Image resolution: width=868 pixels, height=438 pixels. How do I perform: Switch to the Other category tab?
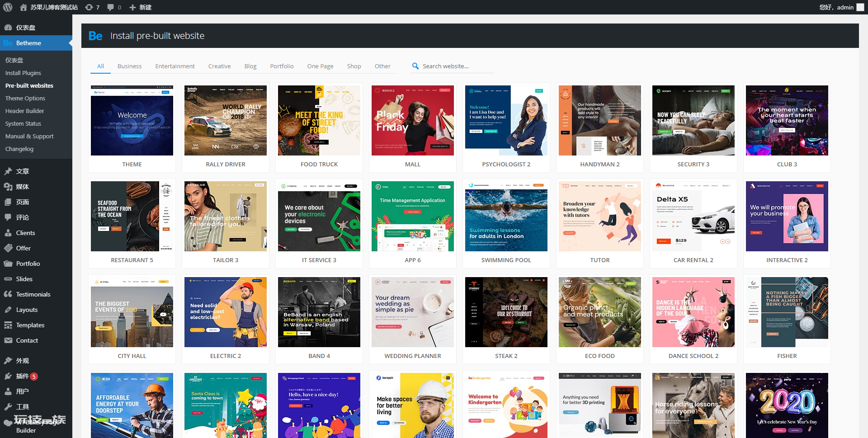(x=382, y=66)
